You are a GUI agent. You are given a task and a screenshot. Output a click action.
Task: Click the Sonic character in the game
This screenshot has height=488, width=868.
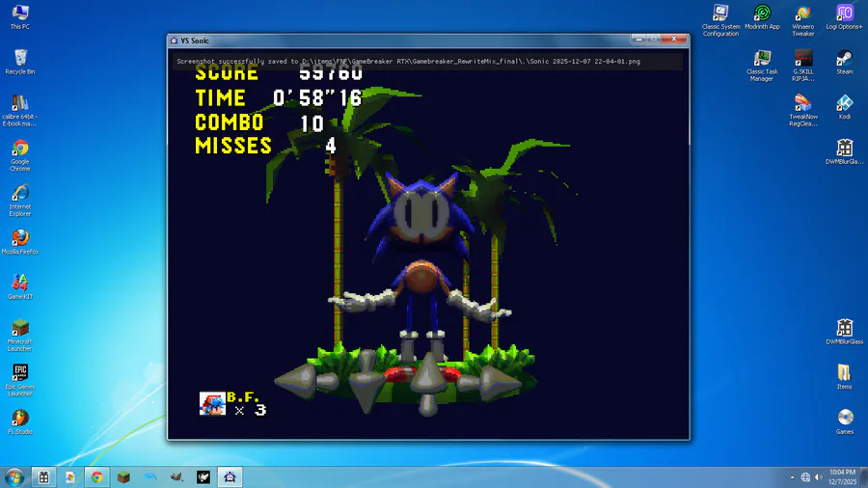point(421,265)
